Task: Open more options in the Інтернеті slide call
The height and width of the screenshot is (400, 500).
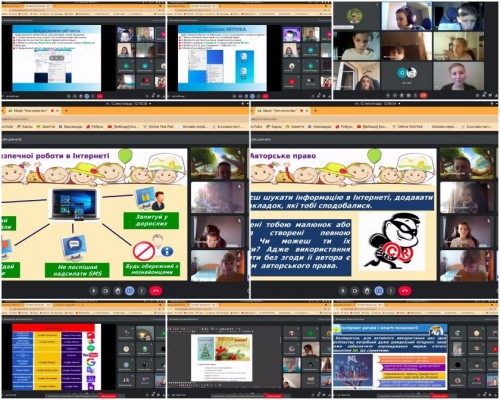Action: 142,291
